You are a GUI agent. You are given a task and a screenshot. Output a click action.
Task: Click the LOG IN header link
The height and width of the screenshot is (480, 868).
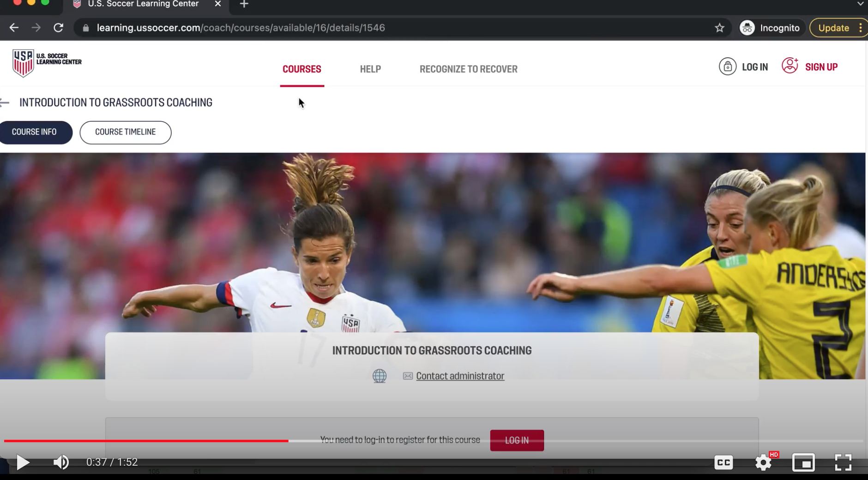(754, 67)
